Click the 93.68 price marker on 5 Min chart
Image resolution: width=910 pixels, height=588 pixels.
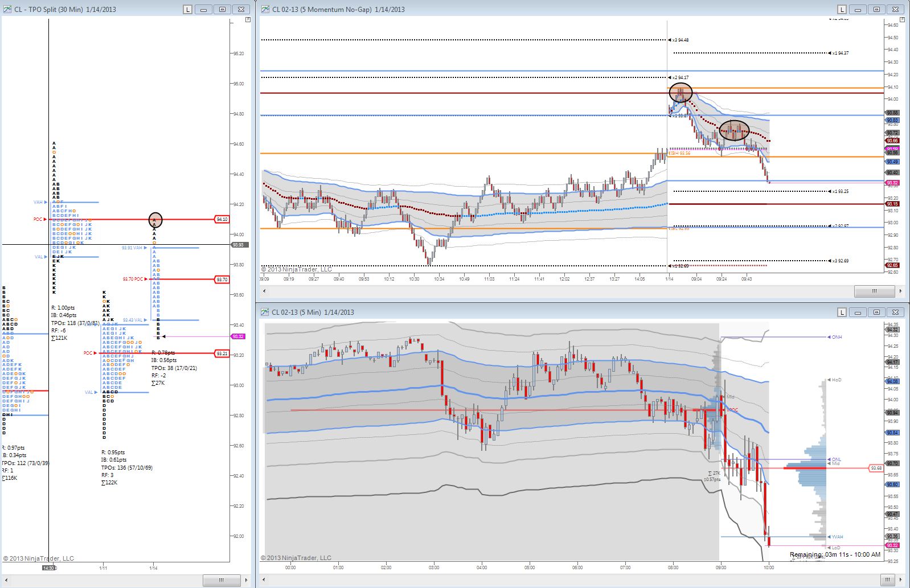point(876,468)
